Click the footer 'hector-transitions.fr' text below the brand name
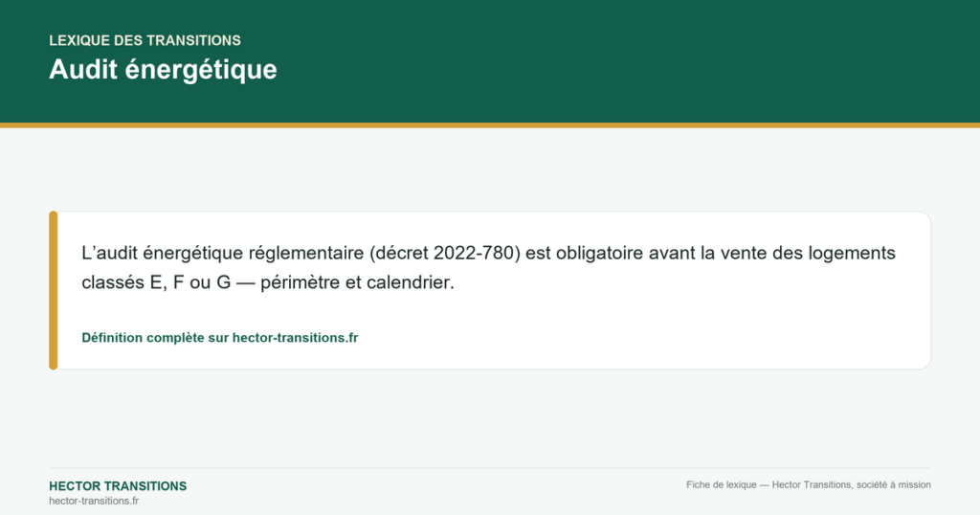Image resolution: width=980 pixels, height=515 pixels. [94, 501]
